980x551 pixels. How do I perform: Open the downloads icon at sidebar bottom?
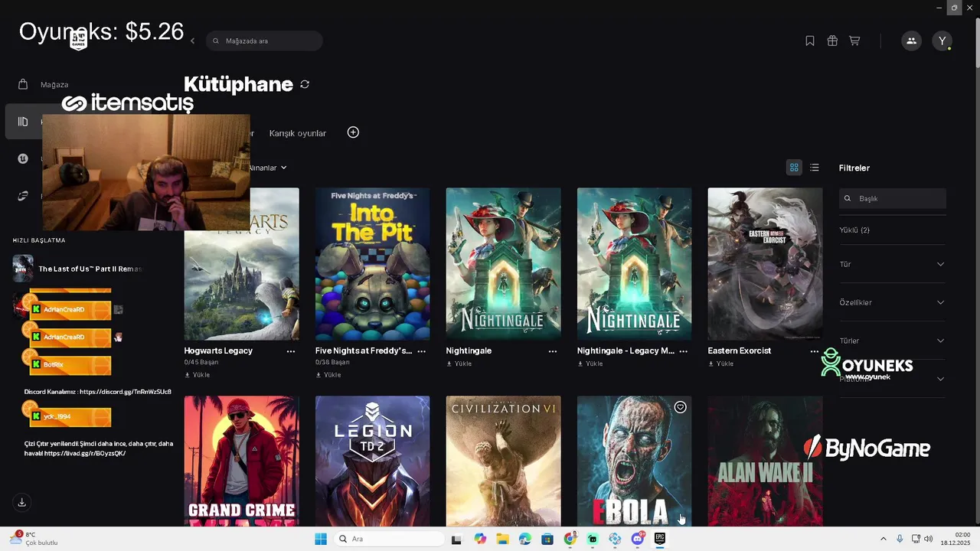[x=22, y=502]
